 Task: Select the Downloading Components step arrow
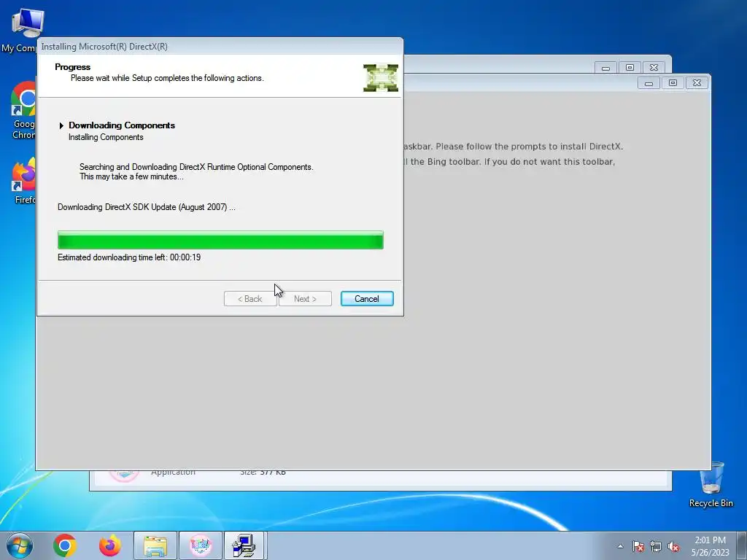point(61,125)
